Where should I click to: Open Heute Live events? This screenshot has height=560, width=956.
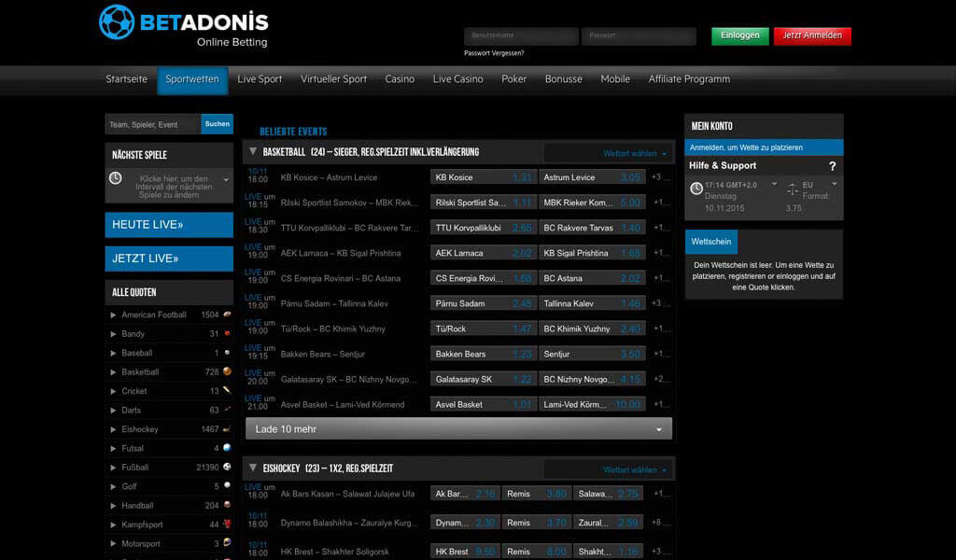click(169, 225)
